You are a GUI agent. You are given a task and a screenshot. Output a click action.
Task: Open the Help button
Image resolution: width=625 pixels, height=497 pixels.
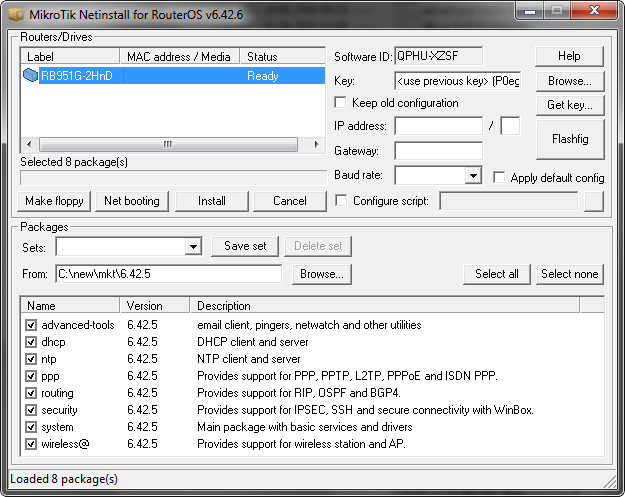[x=569, y=56]
